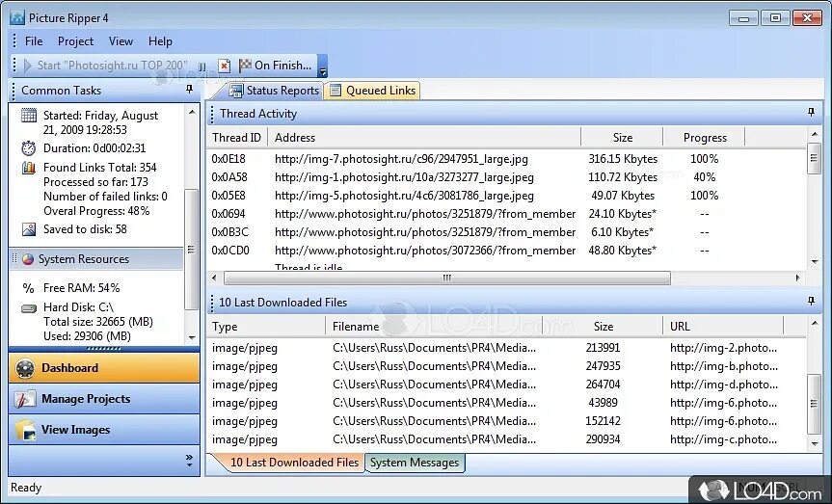Switch to the System Messages tab
The height and width of the screenshot is (504, 832).
[415, 463]
